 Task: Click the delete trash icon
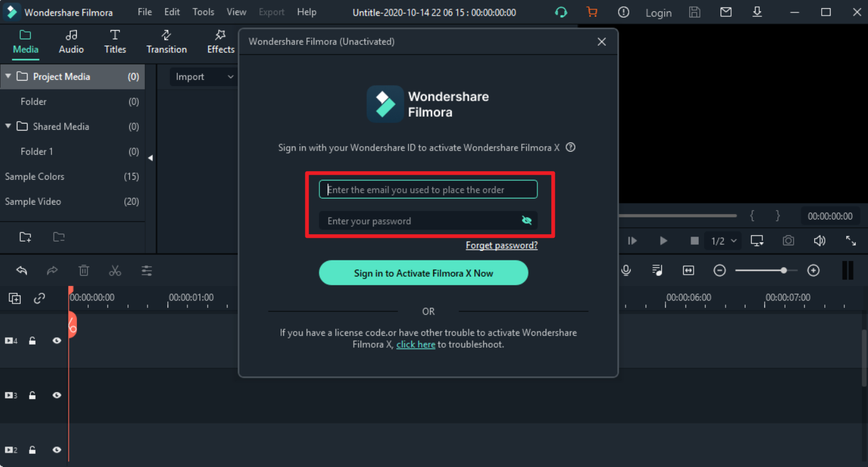tap(84, 270)
